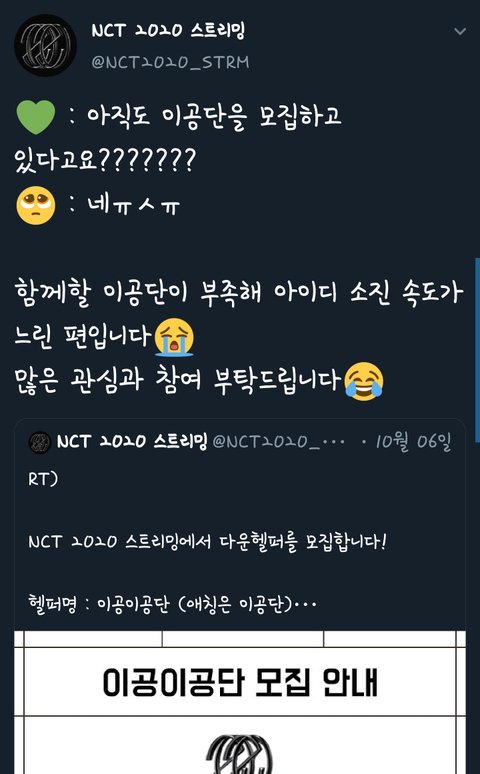Expand the tweet options chevron menu
Screen dimensions: 480x774
(x=460, y=32)
